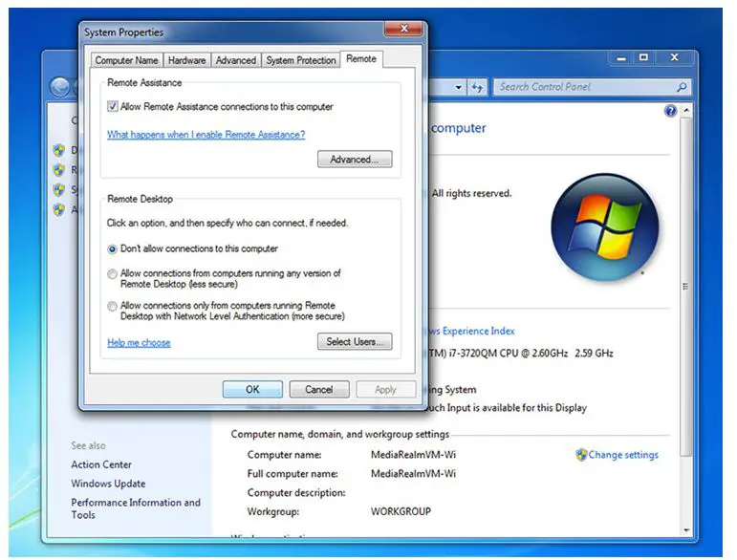Maximize the Control Panel window
Viewport: 737px width, 560px height.
point(643,57)
